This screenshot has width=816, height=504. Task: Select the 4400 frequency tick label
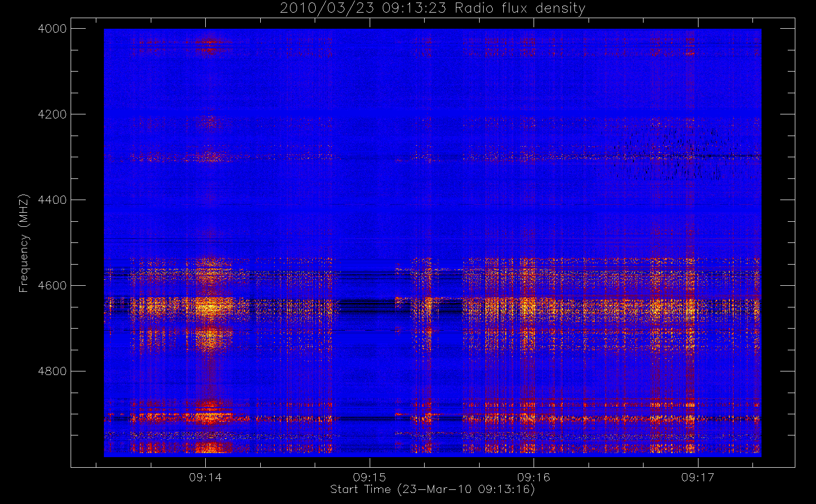tap(52, 200)
